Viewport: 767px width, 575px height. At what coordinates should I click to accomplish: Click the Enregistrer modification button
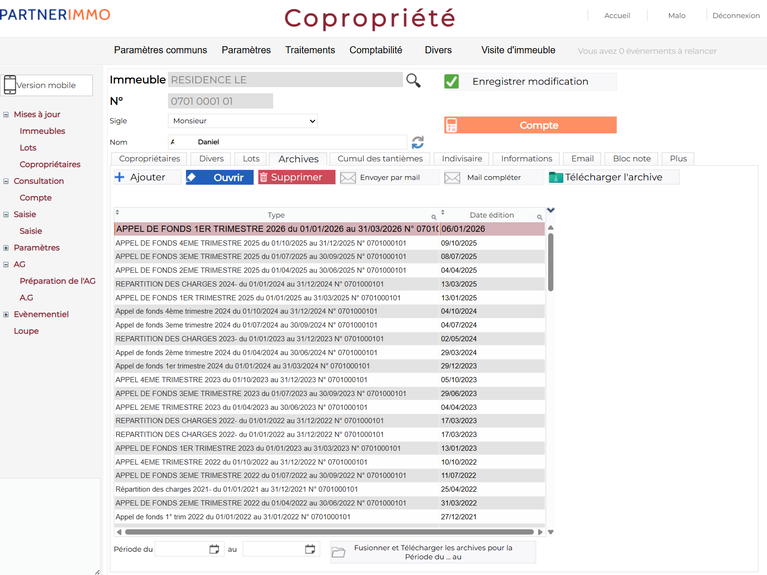[530, 81]
